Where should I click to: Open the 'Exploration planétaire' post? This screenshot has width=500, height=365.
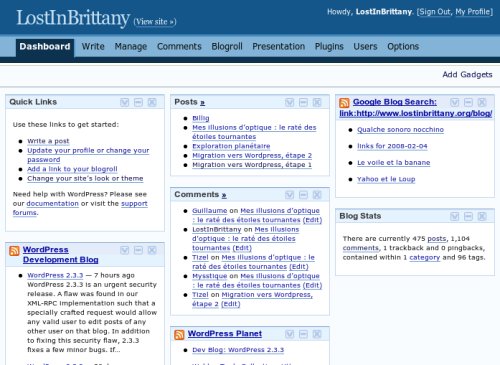pos(231,146)
